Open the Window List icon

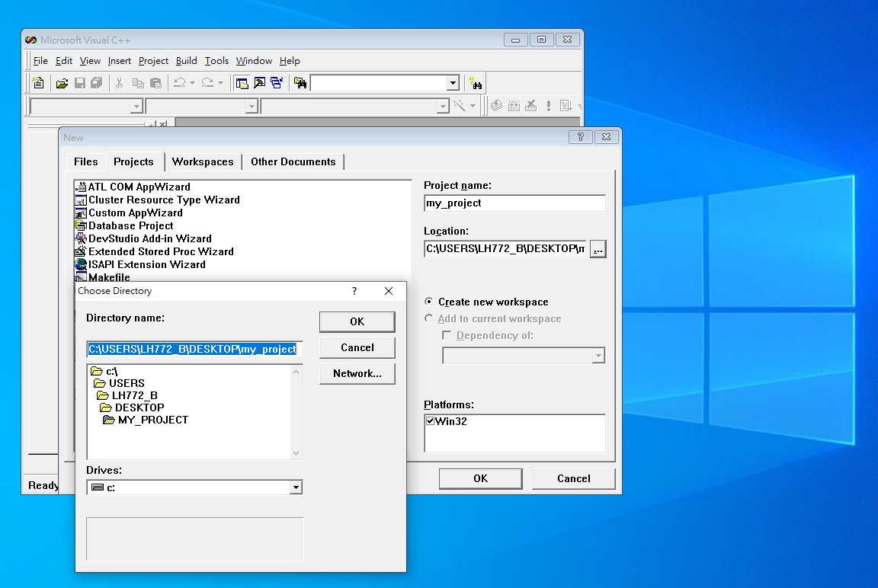pyautogui.click(x=277, y=83)
